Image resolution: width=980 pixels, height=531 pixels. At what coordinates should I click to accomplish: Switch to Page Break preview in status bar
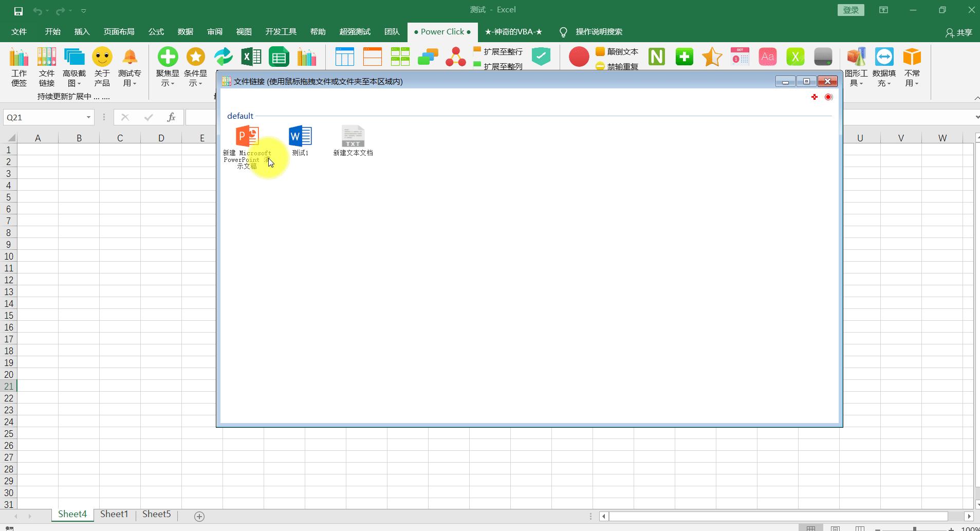coord(860,527)
